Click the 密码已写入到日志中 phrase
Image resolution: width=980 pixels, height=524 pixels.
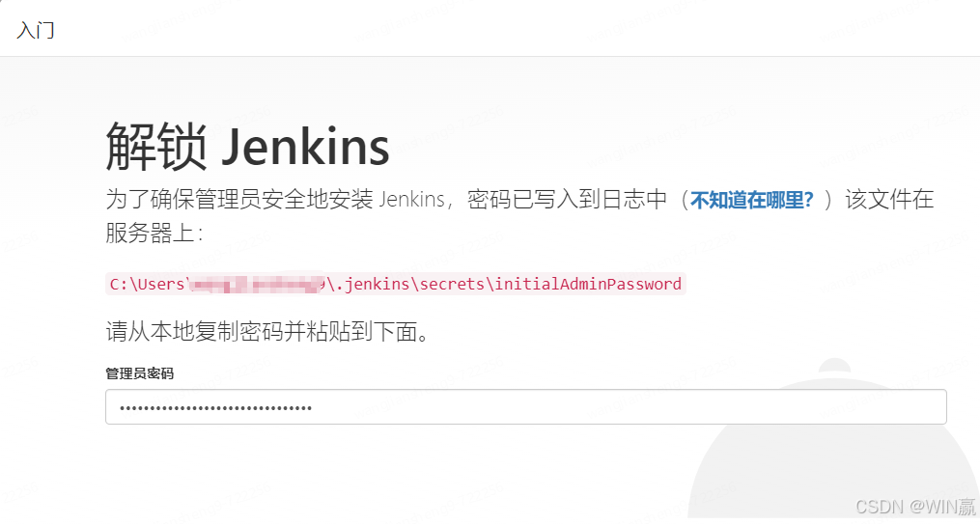(x=567, y=200)
